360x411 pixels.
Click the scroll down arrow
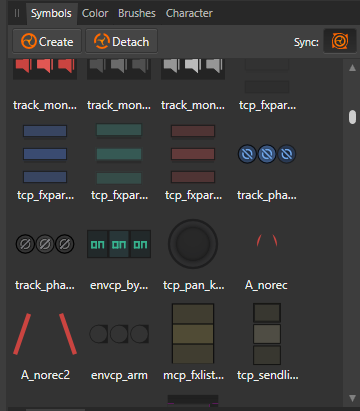tap(352, 398)
